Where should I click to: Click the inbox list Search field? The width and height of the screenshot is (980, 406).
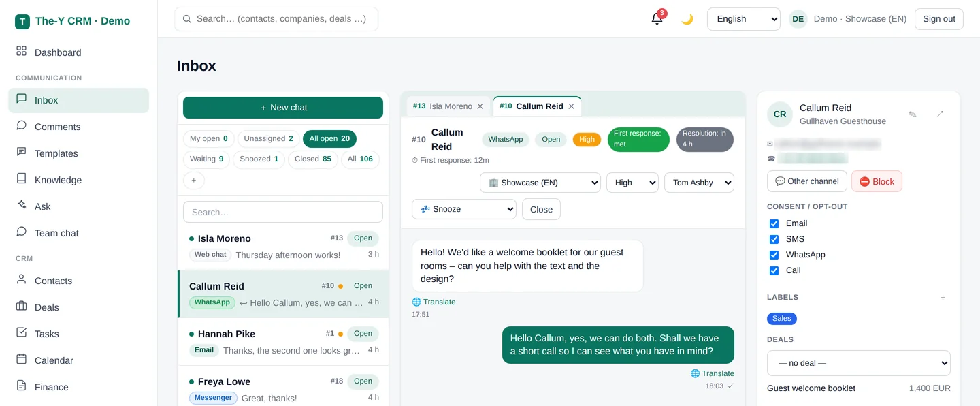283,212
